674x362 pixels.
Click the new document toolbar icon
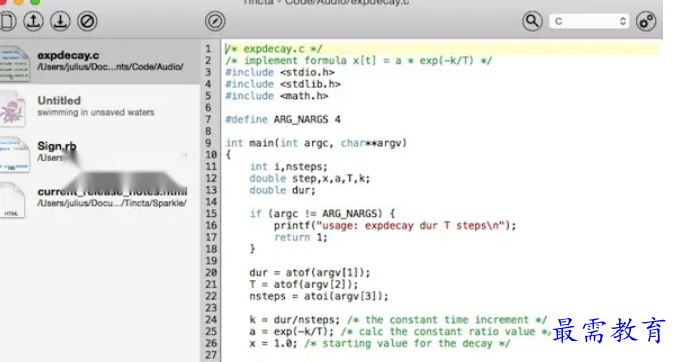click(x=7, y=21)
